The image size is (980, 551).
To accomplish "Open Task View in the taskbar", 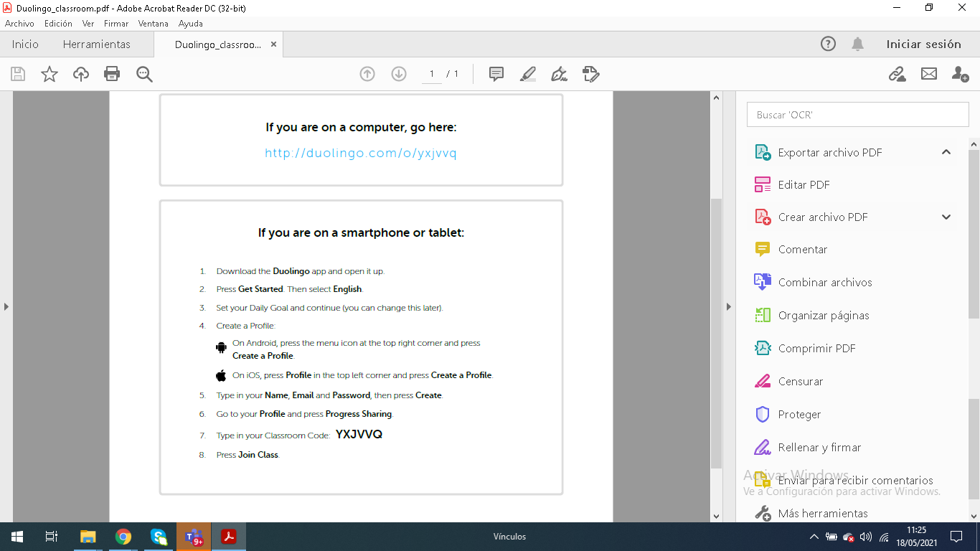I will (52, 537).
